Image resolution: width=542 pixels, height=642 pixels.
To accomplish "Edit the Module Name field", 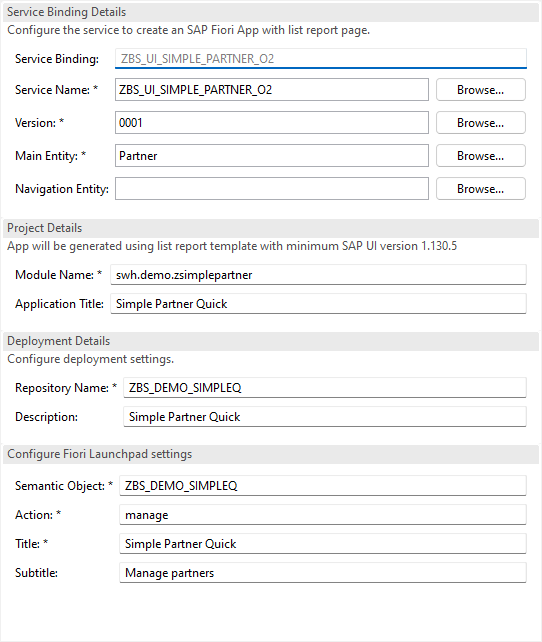I will tap(318, 275).
